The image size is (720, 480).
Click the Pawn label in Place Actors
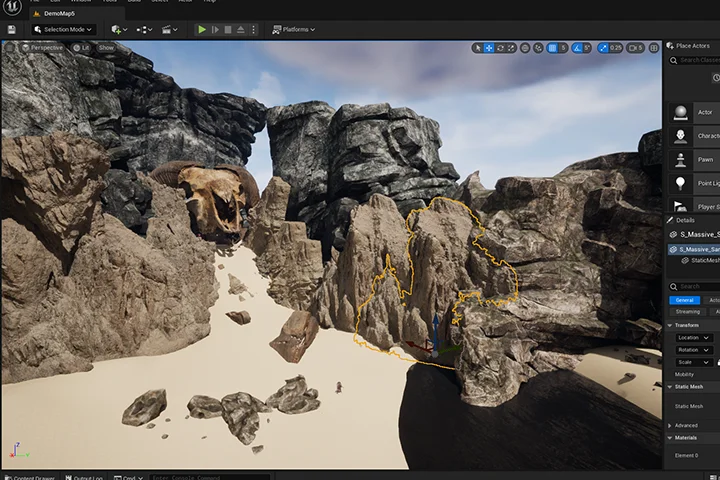705,160
